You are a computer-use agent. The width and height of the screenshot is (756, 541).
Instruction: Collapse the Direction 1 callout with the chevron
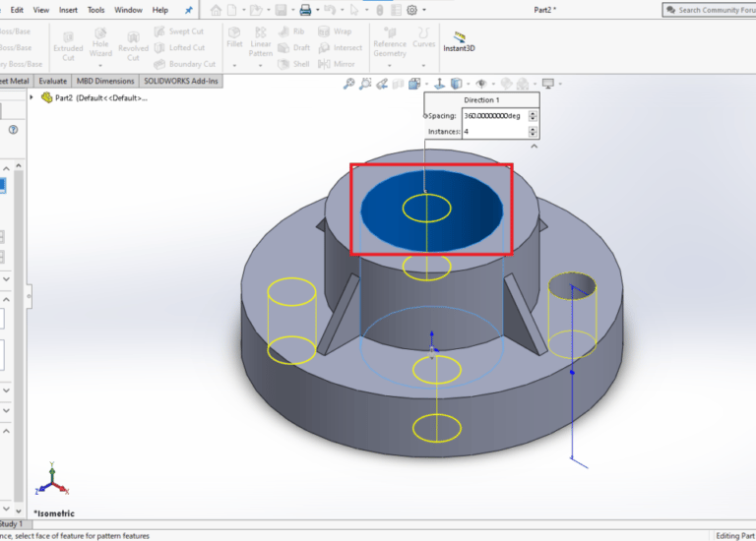click(534, 146)
